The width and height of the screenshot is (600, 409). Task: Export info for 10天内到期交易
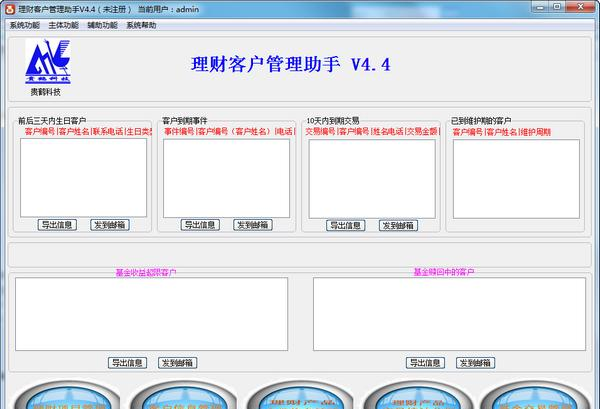[346, 225]
